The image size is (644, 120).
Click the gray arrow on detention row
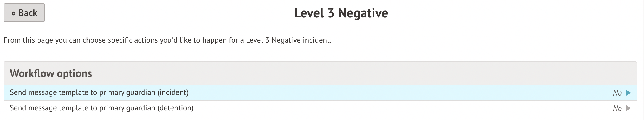pos(628,108)
